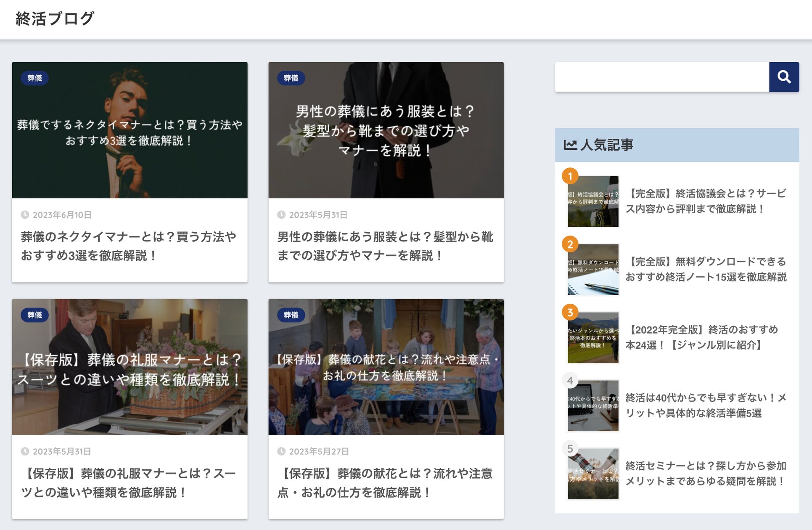The height and width of the screenshot is (530, 812).
Task: Open popular post 終活のおすすめ本24選
Action: tap(701, 337)
